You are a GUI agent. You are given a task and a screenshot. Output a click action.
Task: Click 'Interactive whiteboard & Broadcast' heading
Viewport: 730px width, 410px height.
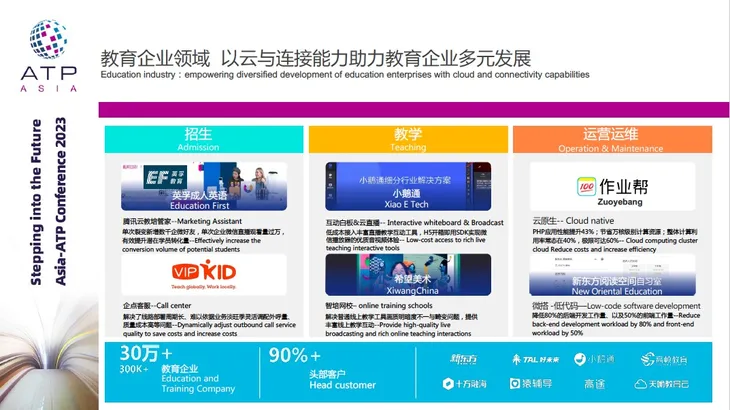[445, 222]
